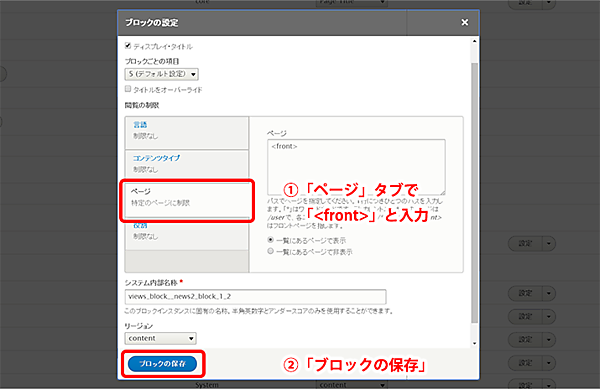Click the dialog scrollbar down arrow

click(474, 343)
